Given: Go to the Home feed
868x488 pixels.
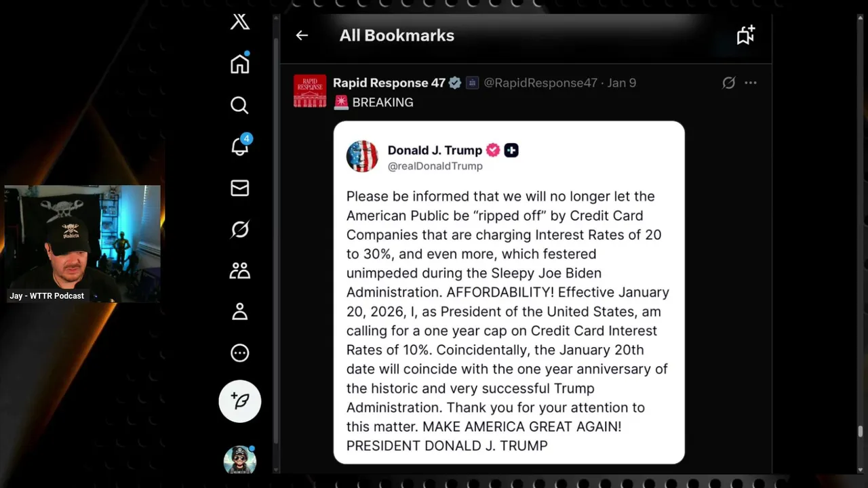Looking at the screenshot, I should (240, 64).
